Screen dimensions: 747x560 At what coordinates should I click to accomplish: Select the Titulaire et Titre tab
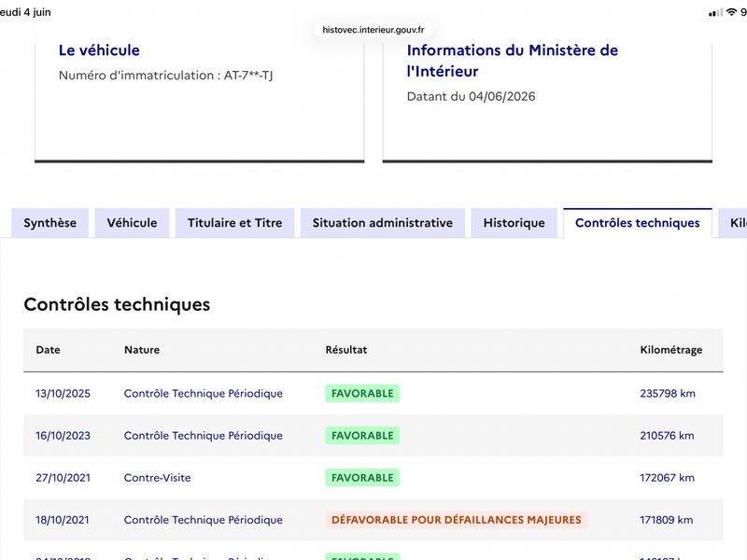pos(235,223)
